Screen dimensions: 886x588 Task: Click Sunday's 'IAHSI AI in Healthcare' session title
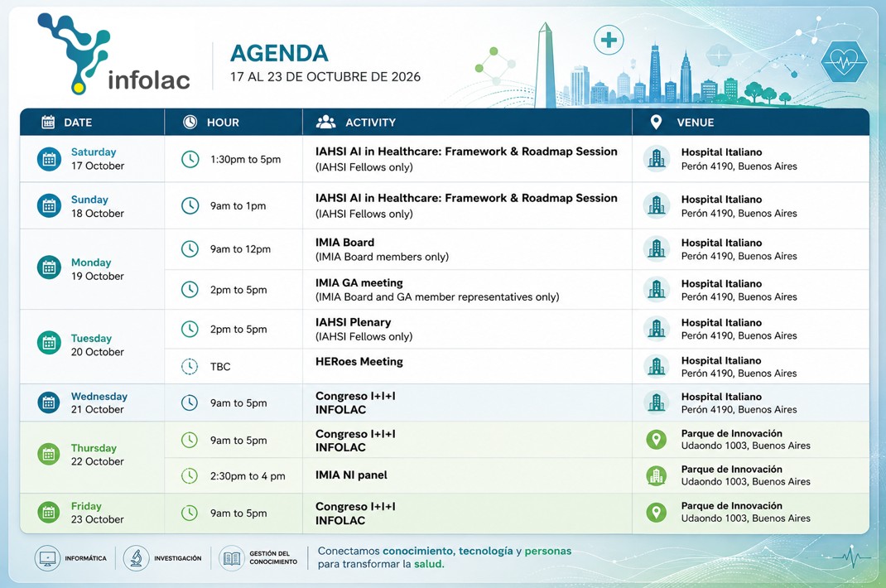(466, 198)
